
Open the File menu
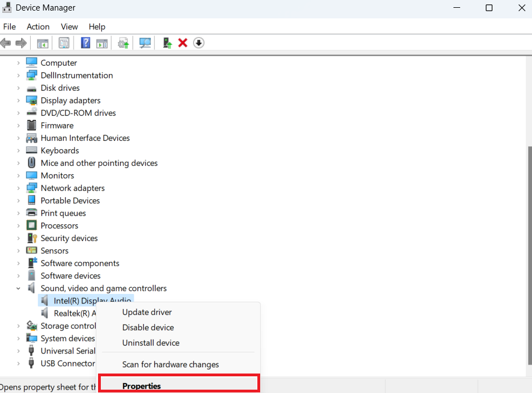coord(9,27)
